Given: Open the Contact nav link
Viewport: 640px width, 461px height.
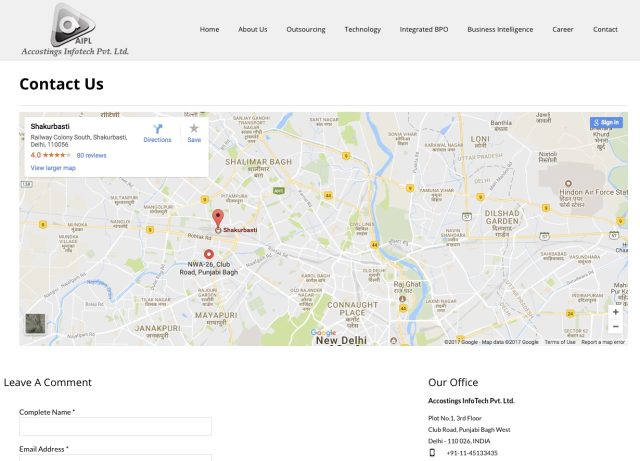Looking at the screenshot, I should click(605, 29).
